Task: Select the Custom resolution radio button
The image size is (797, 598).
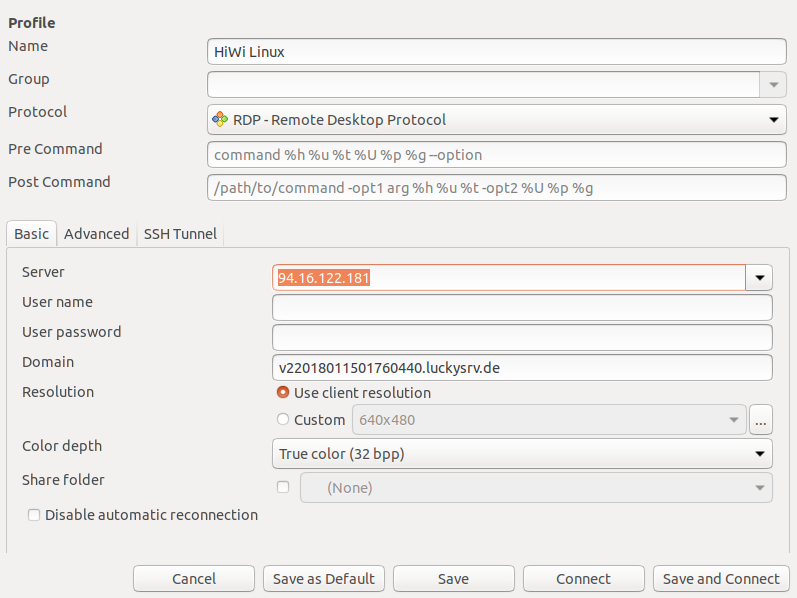Action: tap(283, 420)
